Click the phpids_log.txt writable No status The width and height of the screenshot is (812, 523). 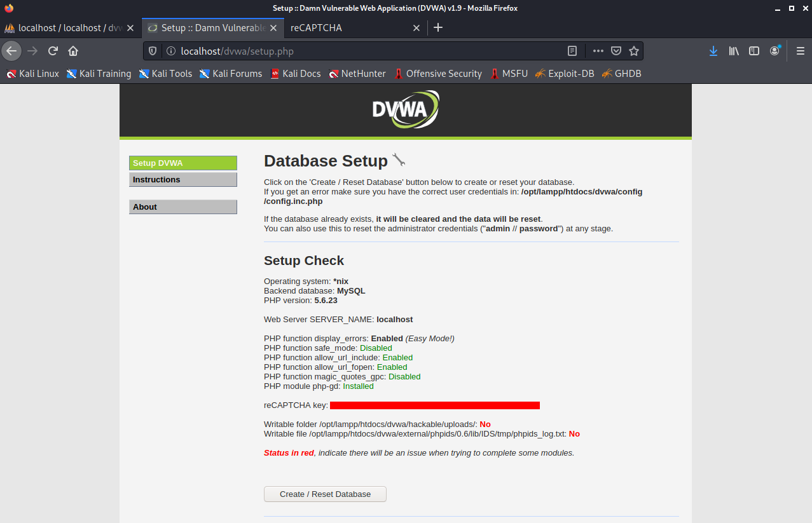pyautogui.click(x=574, y=434)
